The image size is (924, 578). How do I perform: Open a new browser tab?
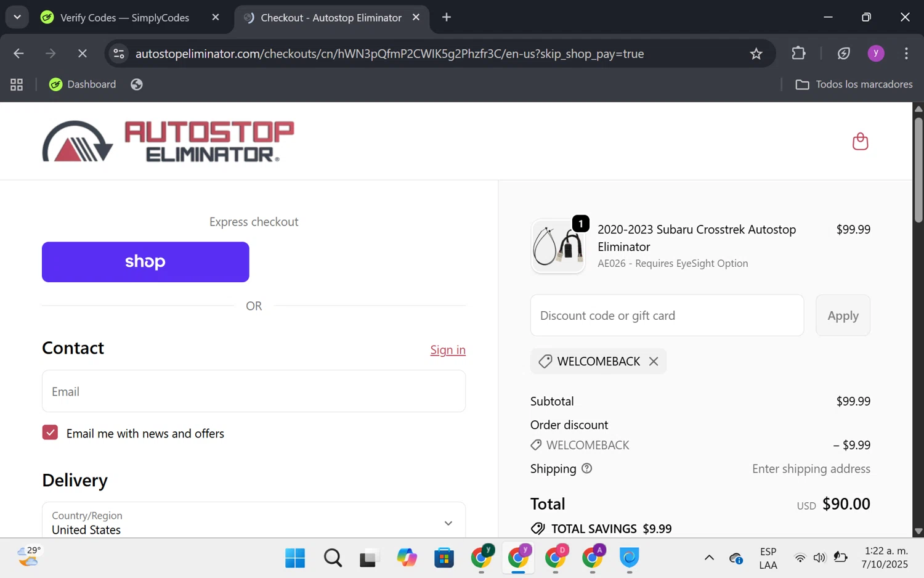447,17
